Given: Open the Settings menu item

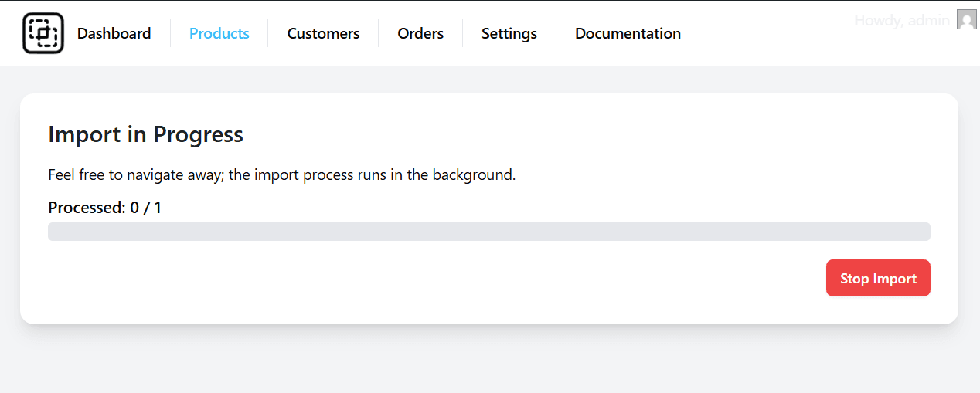Looking at the screenshot, I should 509,33.
